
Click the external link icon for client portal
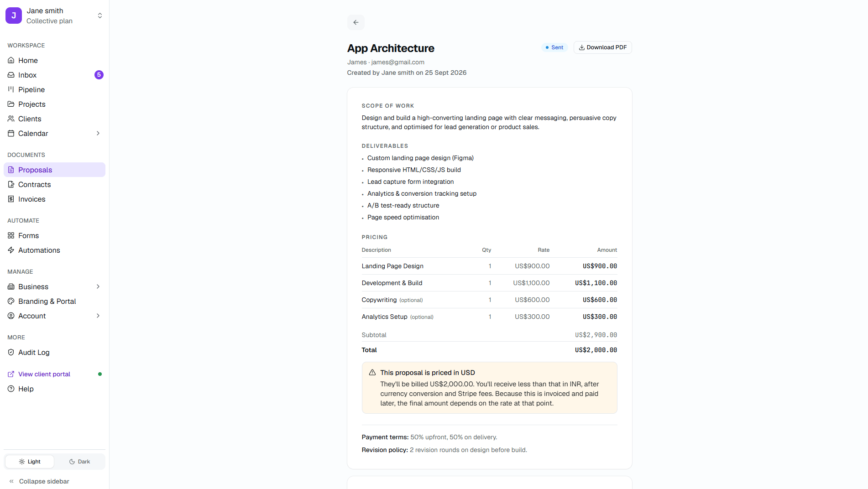point(11,374)
